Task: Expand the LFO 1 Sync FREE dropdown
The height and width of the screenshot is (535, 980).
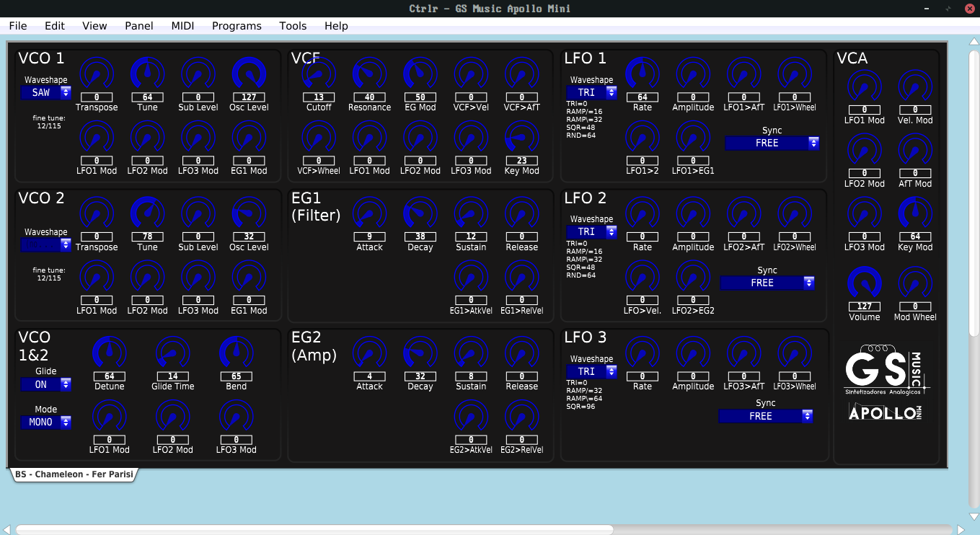Action: (772, 143)
